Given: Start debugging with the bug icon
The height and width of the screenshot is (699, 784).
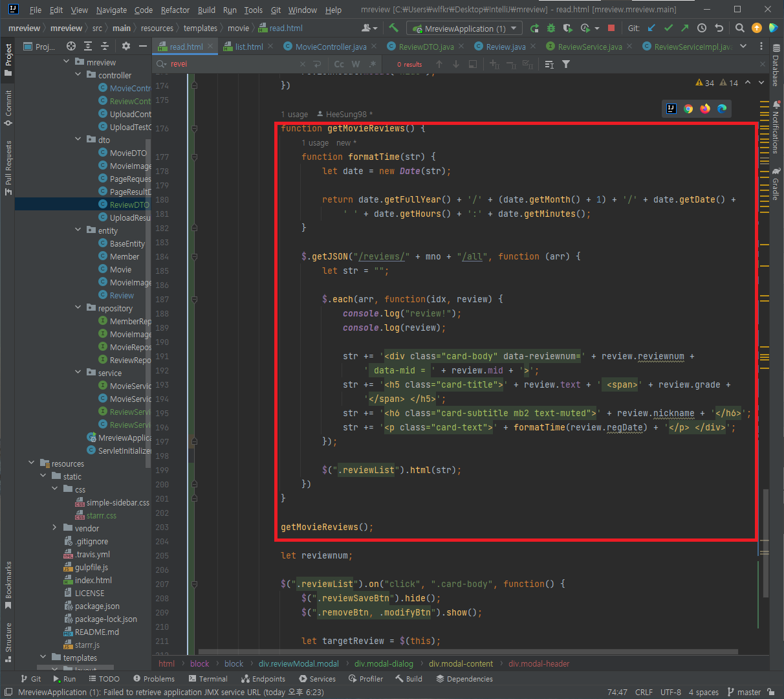Looking at the screenshot, I should [x=551, y=28].
